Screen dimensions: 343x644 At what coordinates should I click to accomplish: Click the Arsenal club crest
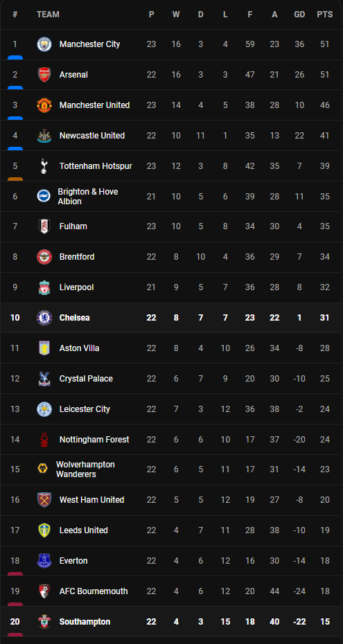(x=44, y=75)
